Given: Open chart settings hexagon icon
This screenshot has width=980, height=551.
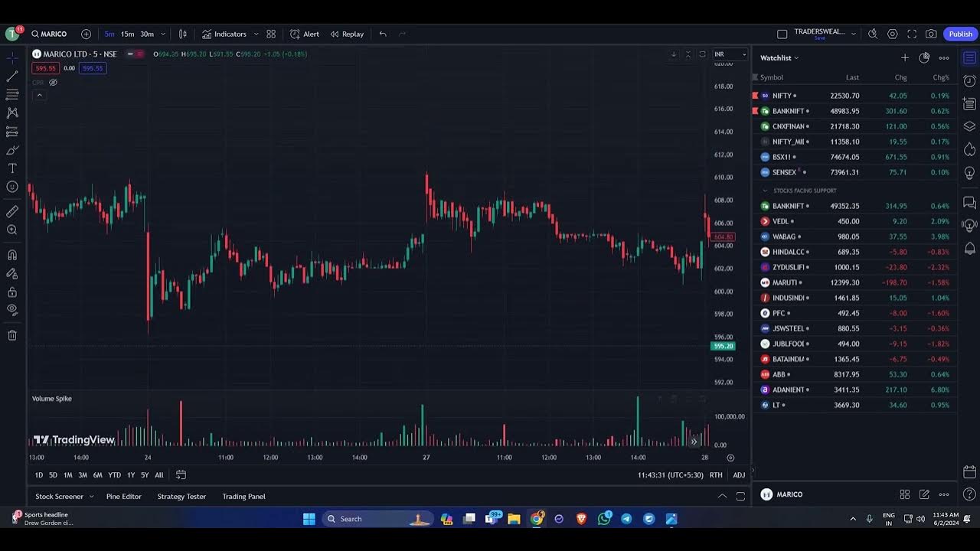Looking at the screenshot, I should coord(893,34).
